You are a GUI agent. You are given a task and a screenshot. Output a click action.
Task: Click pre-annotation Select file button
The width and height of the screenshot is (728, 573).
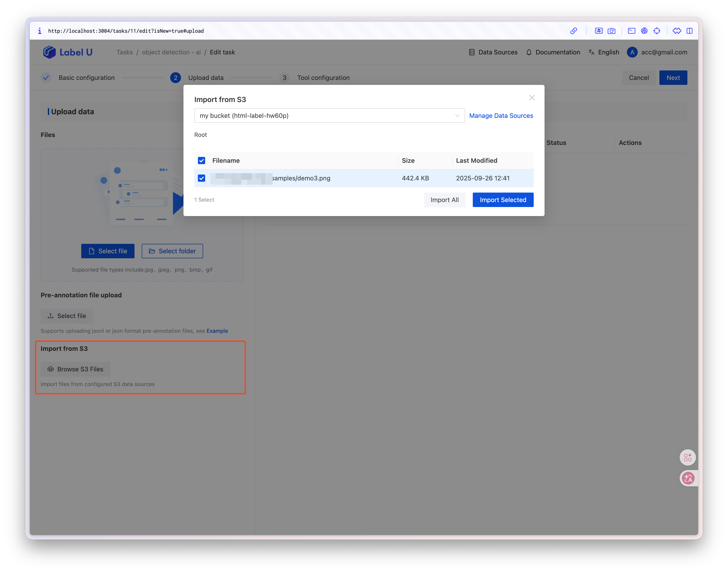coord(67,316)
